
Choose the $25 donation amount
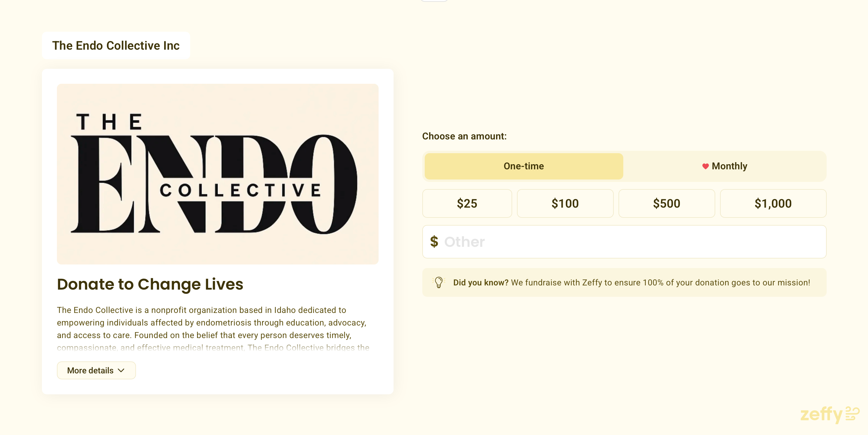click(x=467, y=203)
